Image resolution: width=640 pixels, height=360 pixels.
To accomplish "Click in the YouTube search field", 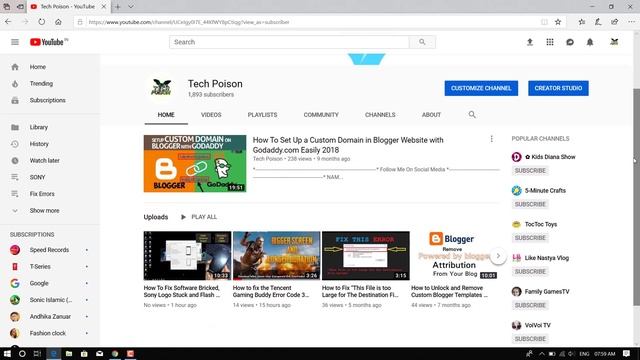I will click(x=289, y=42).
